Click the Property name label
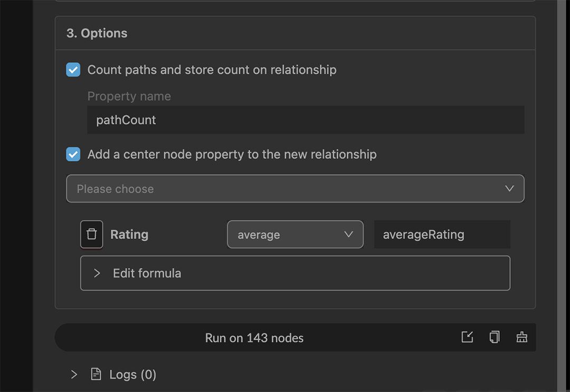Screen dimensions: 570x392 point(129,97)
